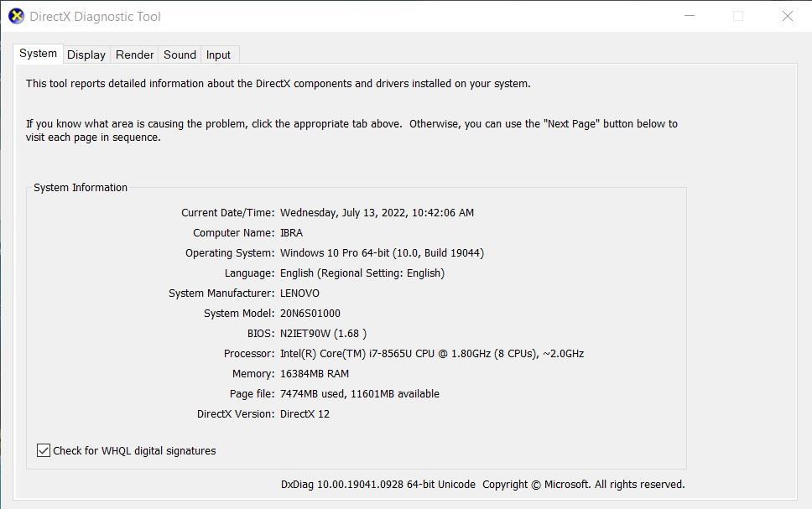Click the Computer Name: label

pyautogui.click(x=233, y=233)
